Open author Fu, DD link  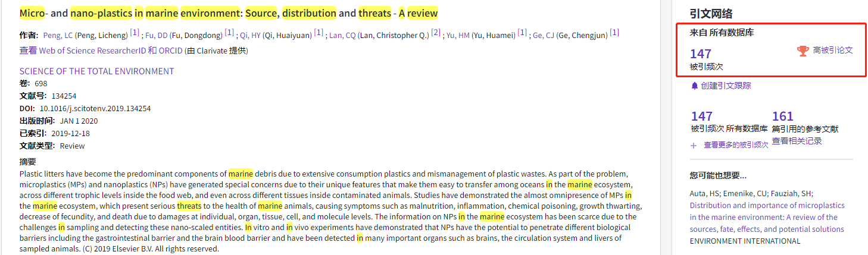pos(157,35)
